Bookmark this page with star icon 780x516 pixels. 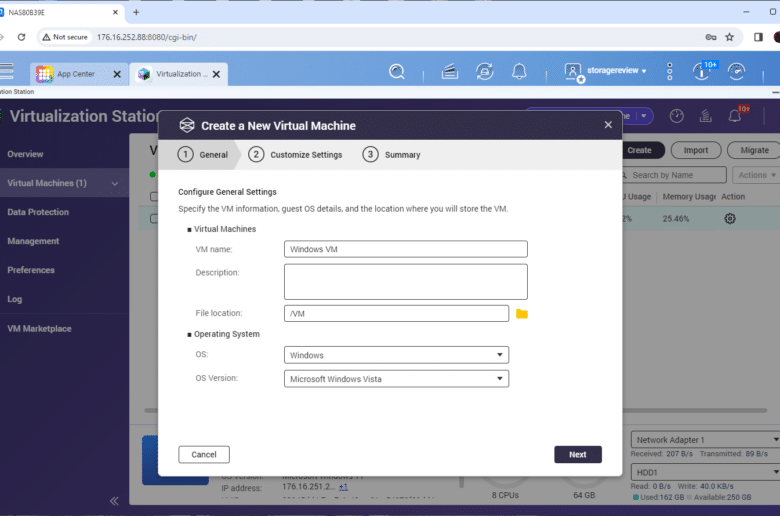click(x=729, y=37)
